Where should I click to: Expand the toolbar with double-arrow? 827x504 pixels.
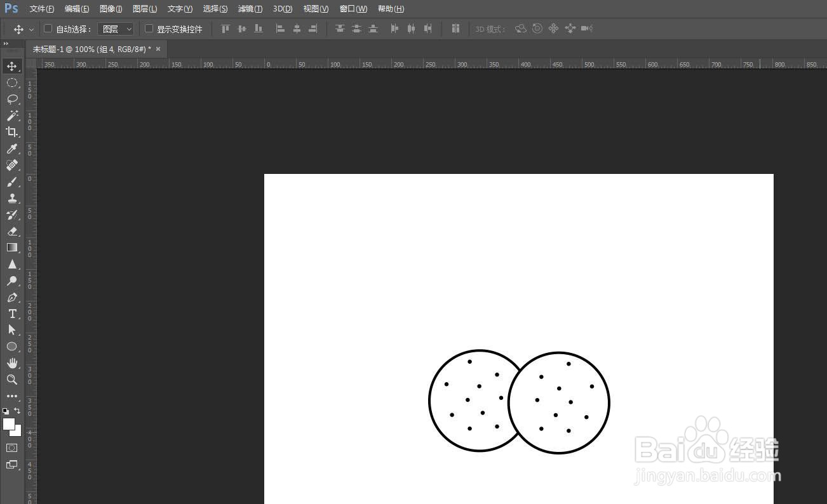(x=6, y=44)
